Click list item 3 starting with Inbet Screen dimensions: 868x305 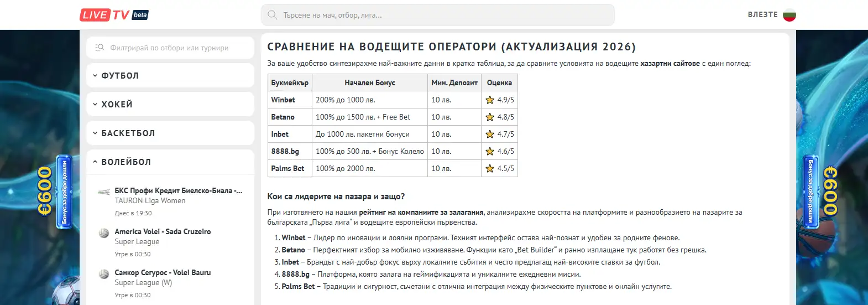(471, 262)
